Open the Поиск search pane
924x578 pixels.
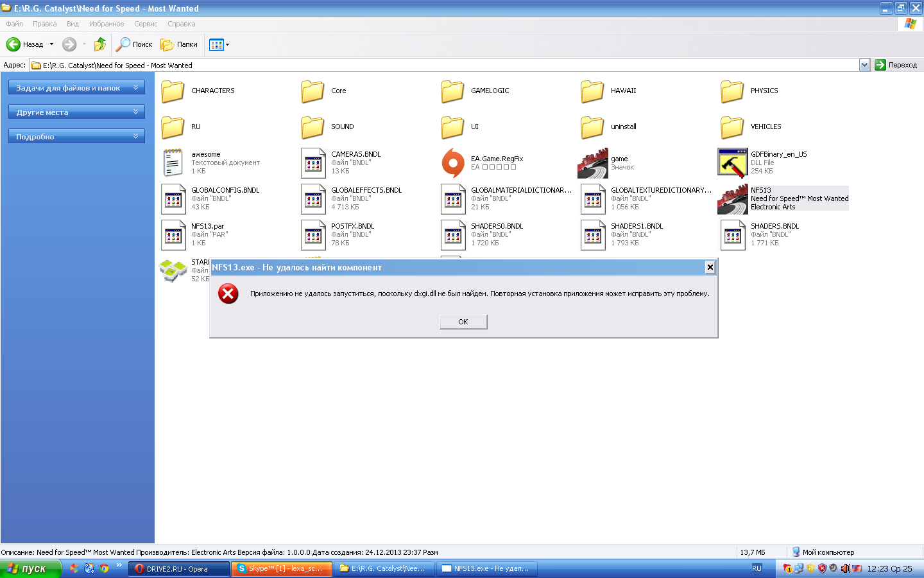(x=134, y=44)
